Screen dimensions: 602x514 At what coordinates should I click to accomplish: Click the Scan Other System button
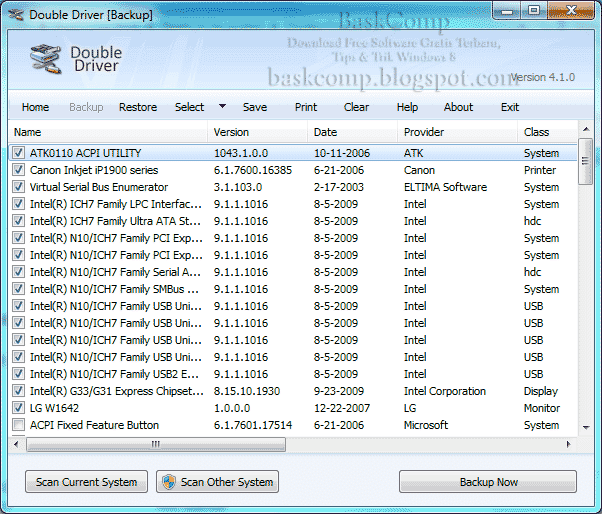pos(217,482)
